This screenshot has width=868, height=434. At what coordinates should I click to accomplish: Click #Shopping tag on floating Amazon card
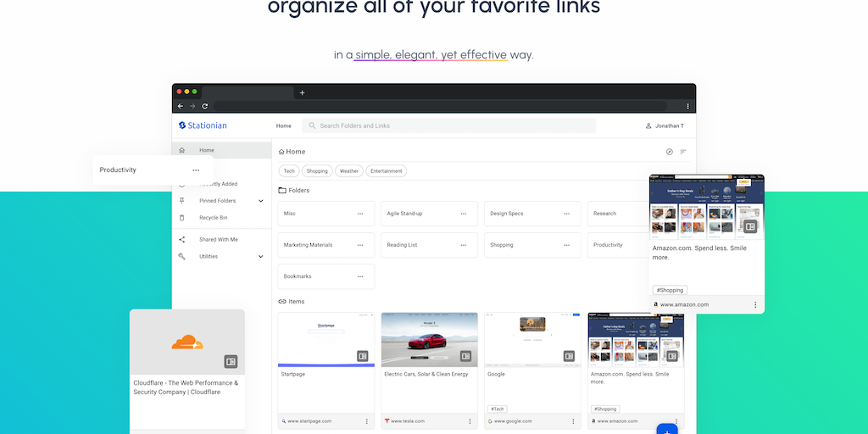coord(670,290)
